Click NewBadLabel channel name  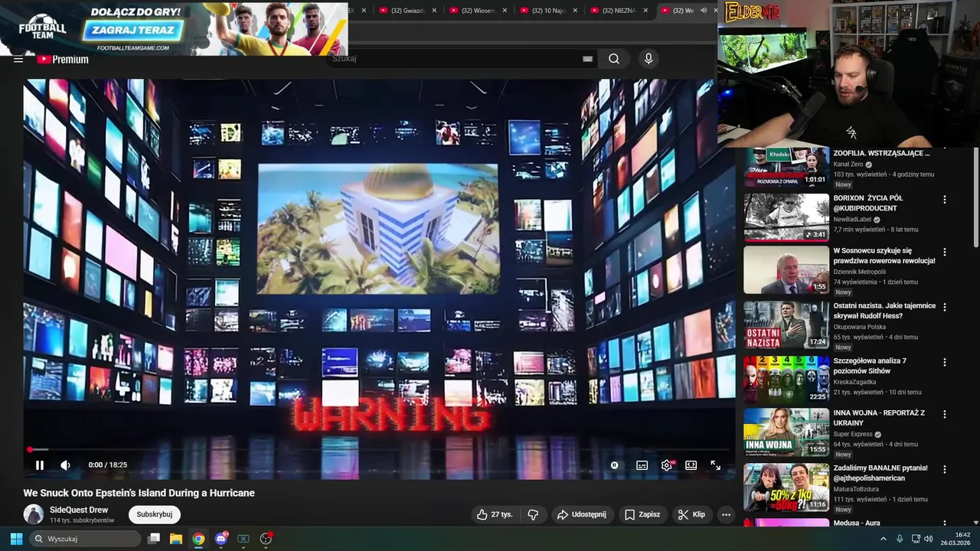852,219
